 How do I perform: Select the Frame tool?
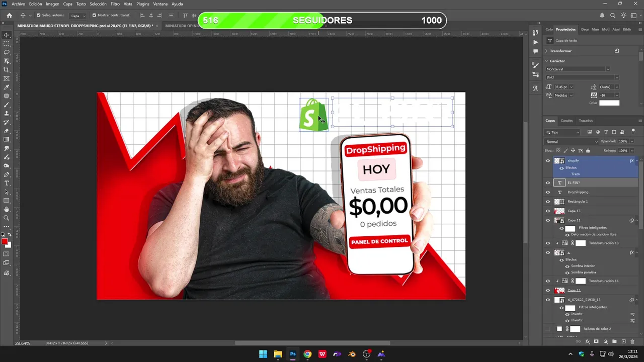coord(7,78)
